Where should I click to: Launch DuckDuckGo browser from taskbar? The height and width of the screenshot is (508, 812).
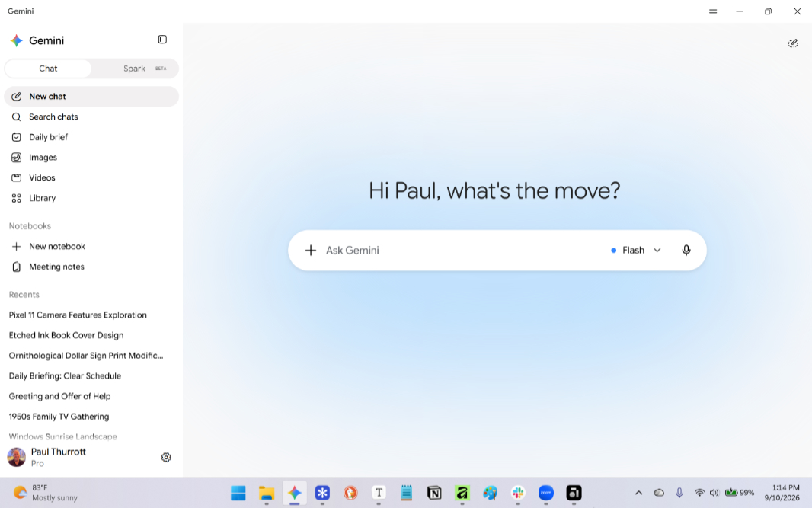coord(350,493)
